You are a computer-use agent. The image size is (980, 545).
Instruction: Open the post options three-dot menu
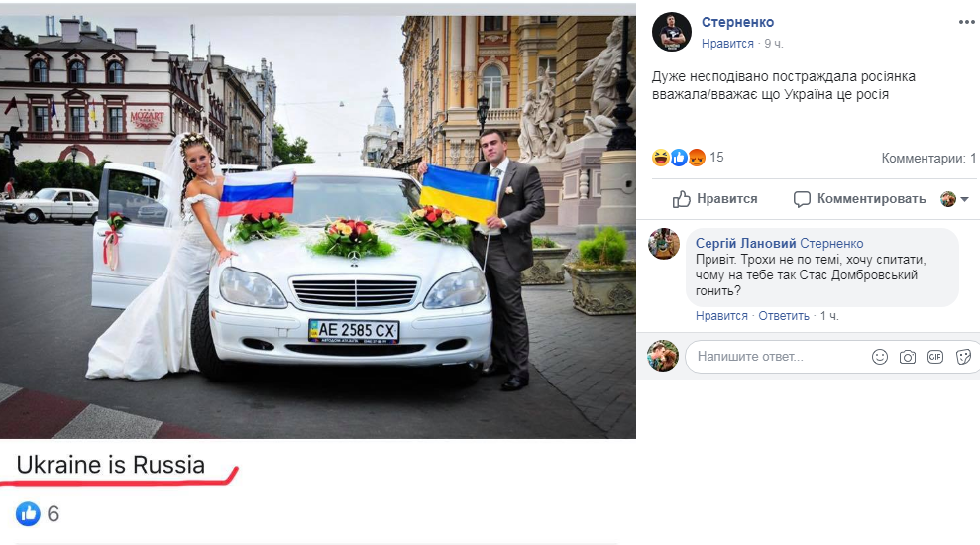click(x=966, y=22)
